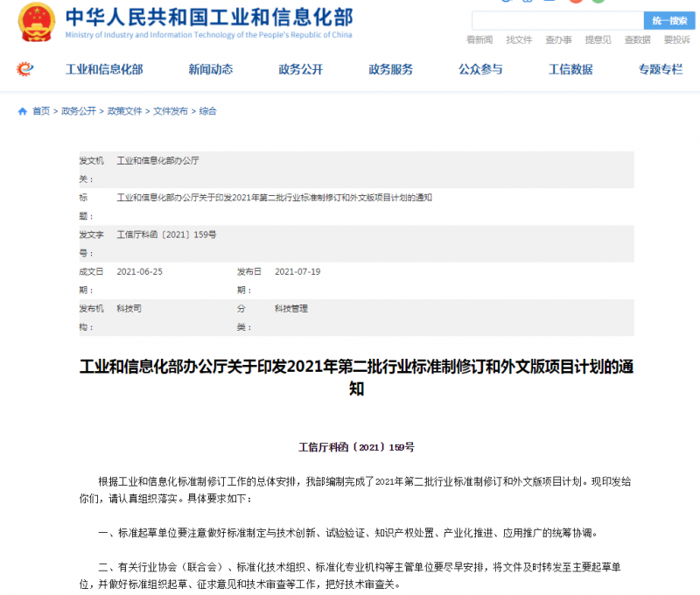Click the 提意见 quick link
Viewport: 700px width, 595px height.
point(598,39)
